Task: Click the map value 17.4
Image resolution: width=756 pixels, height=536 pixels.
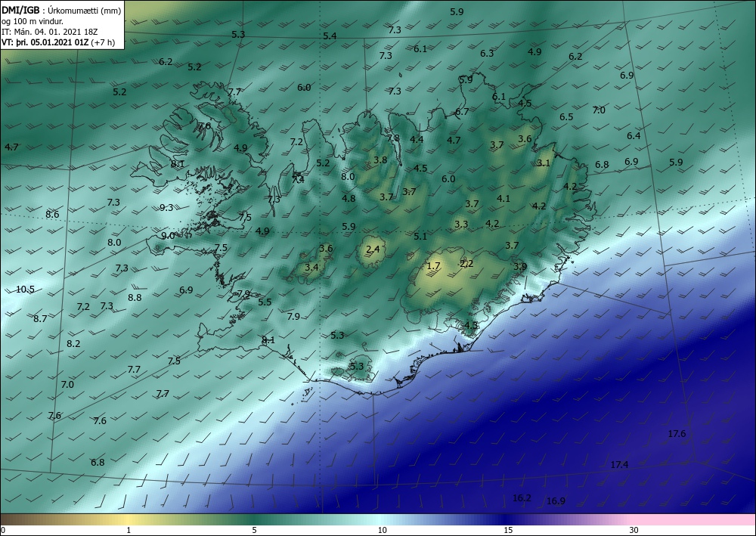Action: pyautogui.click(x=620, y=465)
